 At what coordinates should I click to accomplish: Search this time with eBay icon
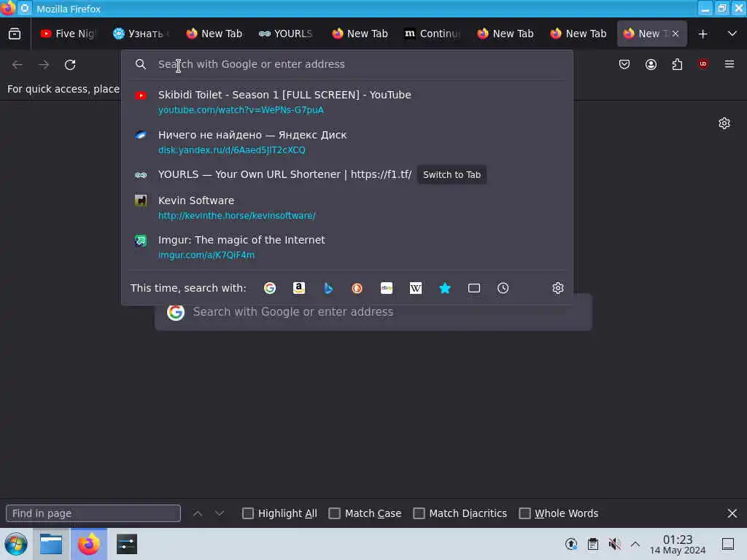tap(387, 288)
